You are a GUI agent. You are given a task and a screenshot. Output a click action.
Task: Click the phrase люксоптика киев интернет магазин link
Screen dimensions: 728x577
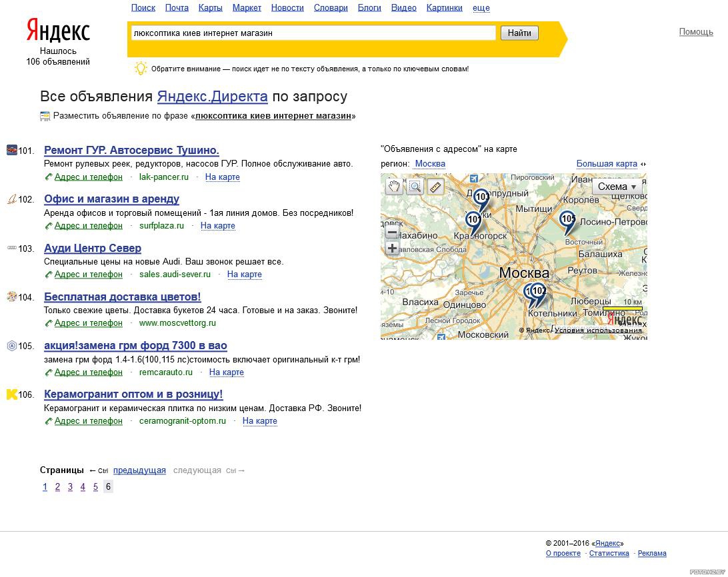(273, 115)
